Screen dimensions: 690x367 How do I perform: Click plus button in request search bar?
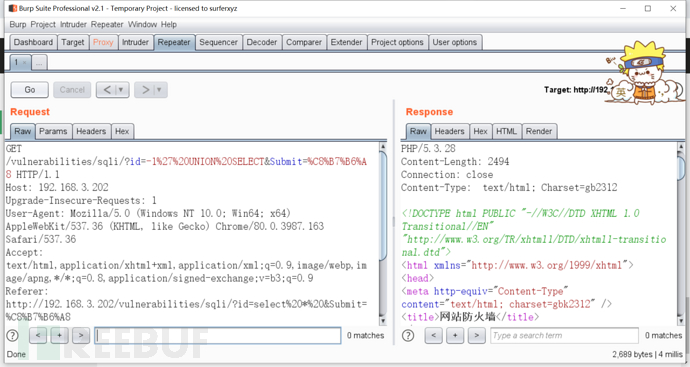tap(59, 335)
